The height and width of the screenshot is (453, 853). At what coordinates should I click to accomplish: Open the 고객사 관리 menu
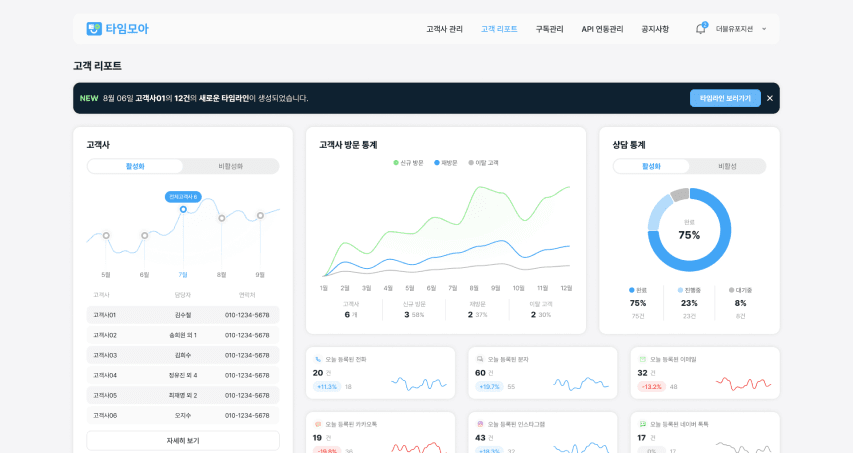click(x=444, y=29)
